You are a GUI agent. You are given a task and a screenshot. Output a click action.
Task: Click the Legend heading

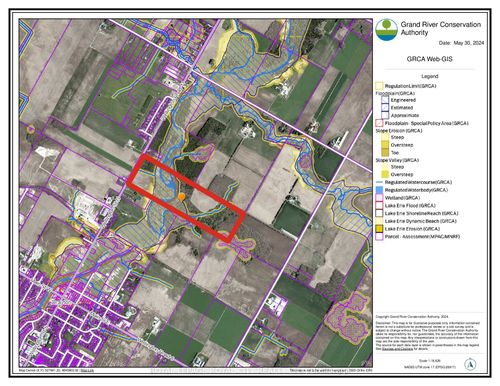430,76
